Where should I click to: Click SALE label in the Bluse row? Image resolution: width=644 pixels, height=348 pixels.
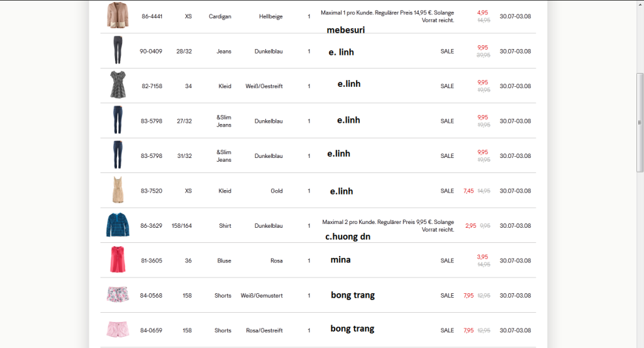coord(447,261)
